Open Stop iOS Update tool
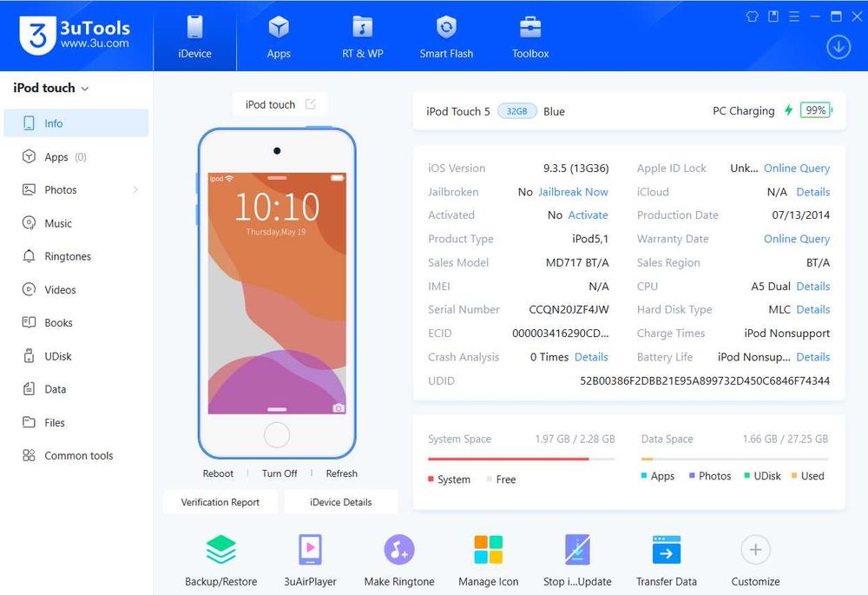 coord(577,560)
